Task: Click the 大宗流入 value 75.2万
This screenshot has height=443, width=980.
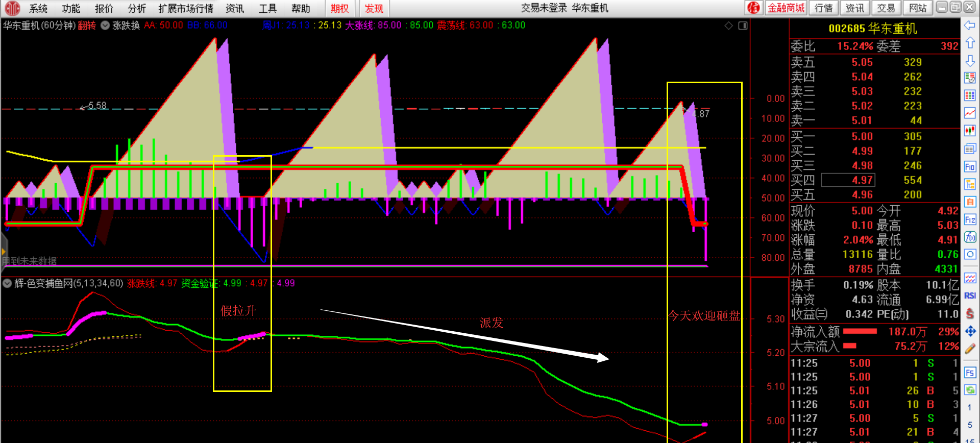Action: tap(911, 347)
